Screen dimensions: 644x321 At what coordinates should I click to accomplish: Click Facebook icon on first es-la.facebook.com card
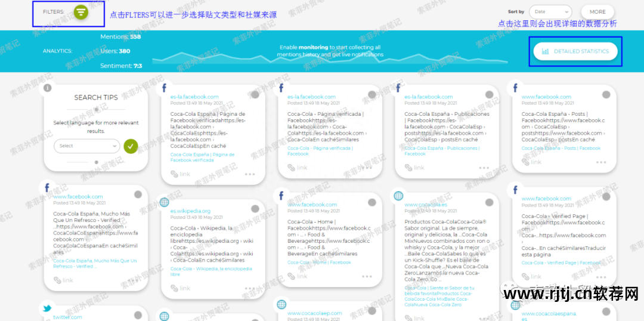tap(164, 88)
